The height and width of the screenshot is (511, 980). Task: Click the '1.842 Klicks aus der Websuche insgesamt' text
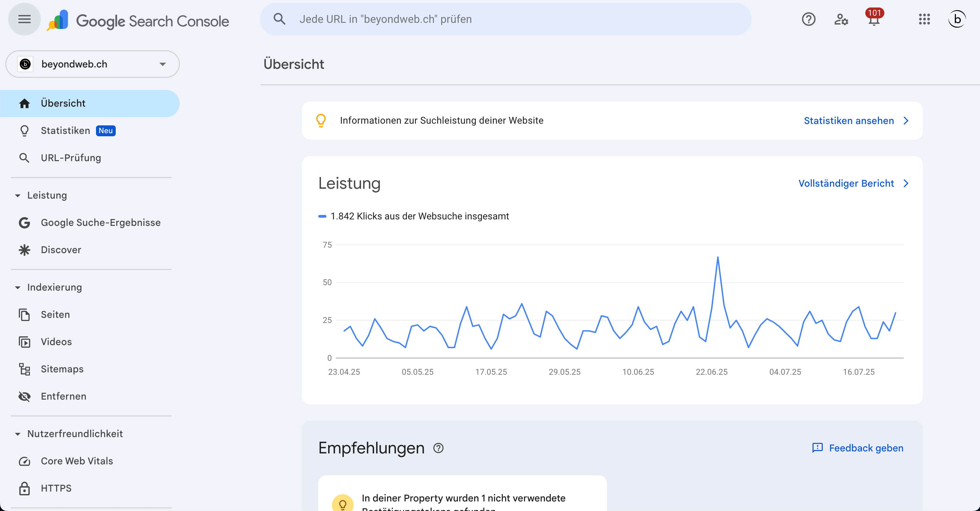[420, 216]
